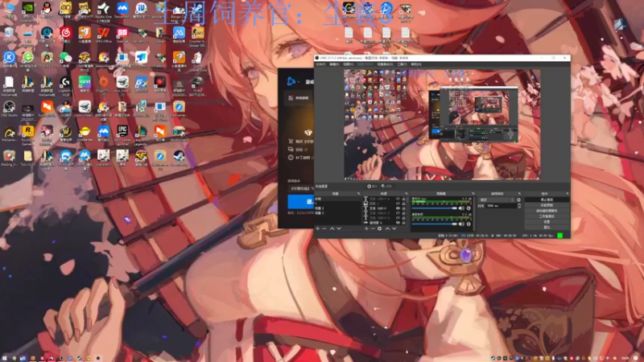
Task: Open OBS Help menu
Action: pyautogui.click(x=416, y=64)
